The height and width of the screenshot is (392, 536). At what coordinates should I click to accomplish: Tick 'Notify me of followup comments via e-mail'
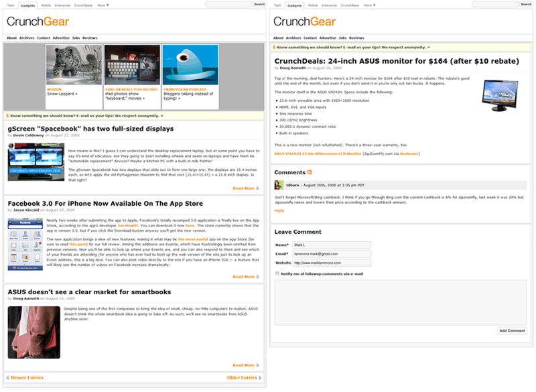point(277,274)
